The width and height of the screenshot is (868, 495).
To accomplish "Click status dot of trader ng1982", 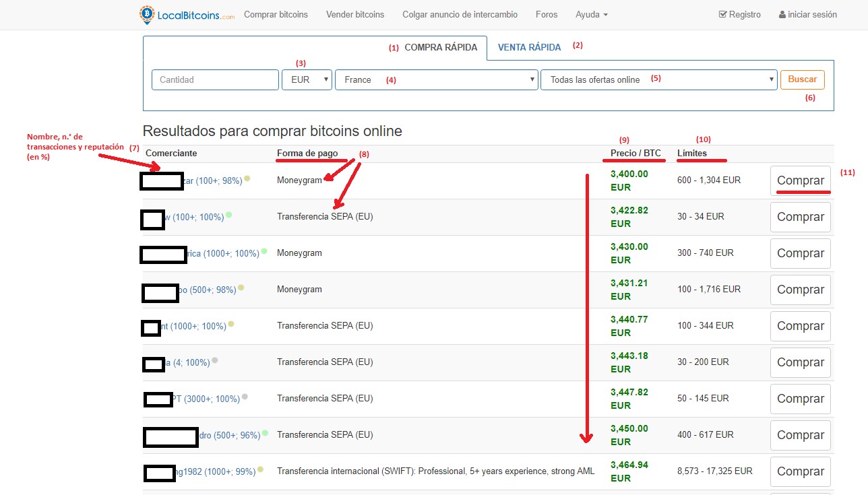I will pyautogui.click(x=260, y=469).
